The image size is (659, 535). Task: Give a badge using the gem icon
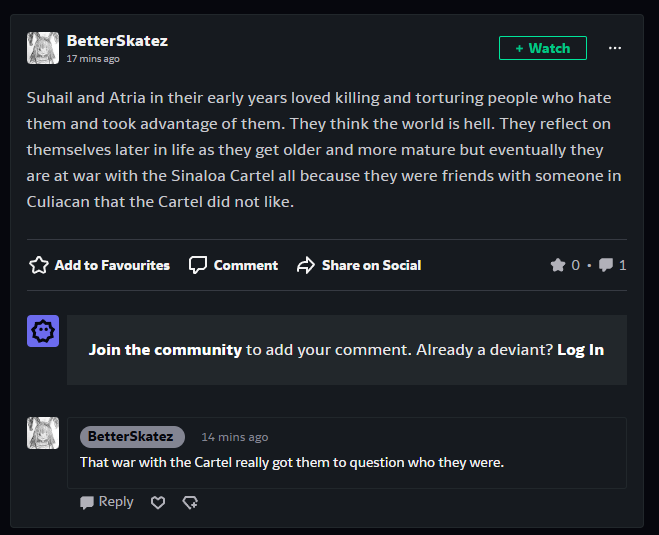tap(190, 502)
